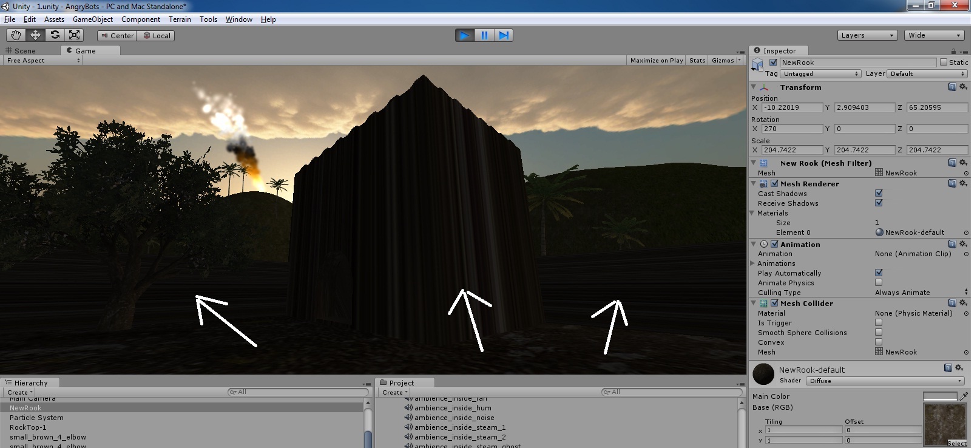
Task: Pick physic material object selector
Action: point(966,313)
